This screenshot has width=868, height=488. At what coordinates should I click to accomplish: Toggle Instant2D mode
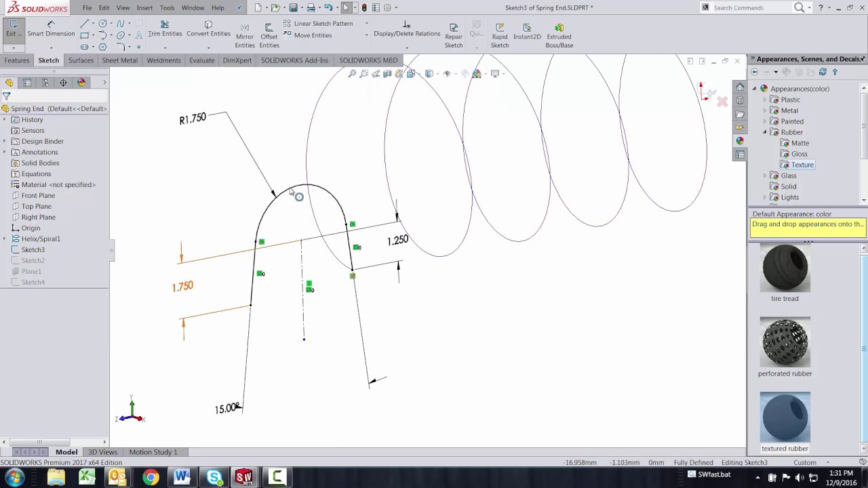click(x=527, y=31)
